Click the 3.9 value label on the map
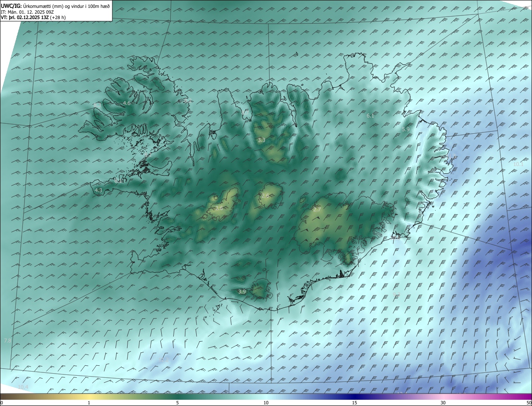The width and height of the screenshot is (532, 406). pos(242,292)
